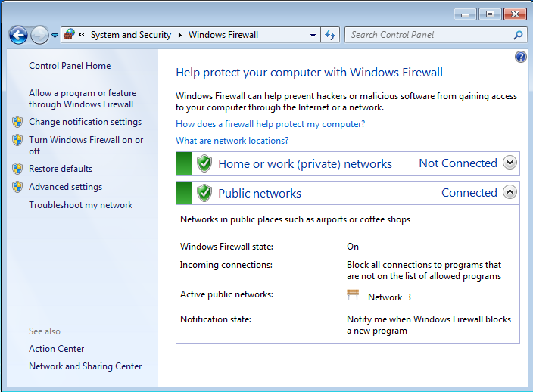Open Action Center under See also

57,349
